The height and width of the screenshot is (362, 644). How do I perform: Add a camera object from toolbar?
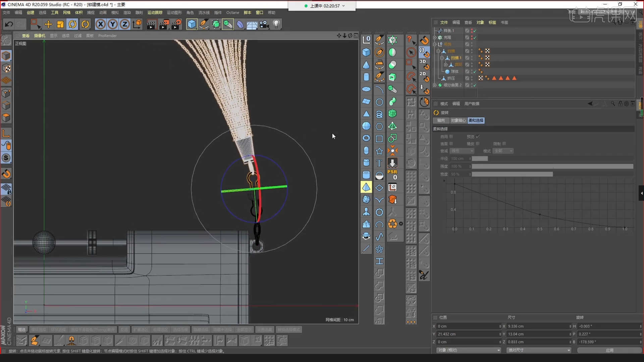[264, 24]
